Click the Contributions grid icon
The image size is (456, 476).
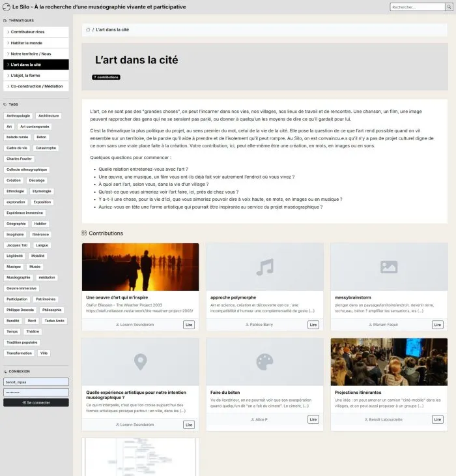point(84,233)
